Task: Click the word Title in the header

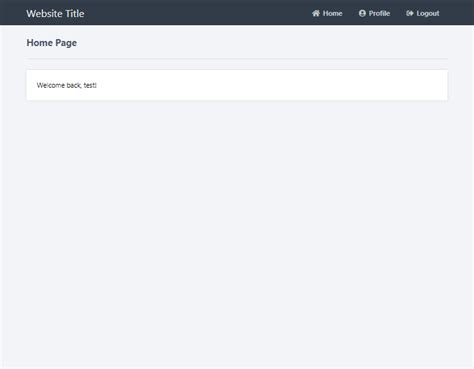Action: [x=75, y=14]
